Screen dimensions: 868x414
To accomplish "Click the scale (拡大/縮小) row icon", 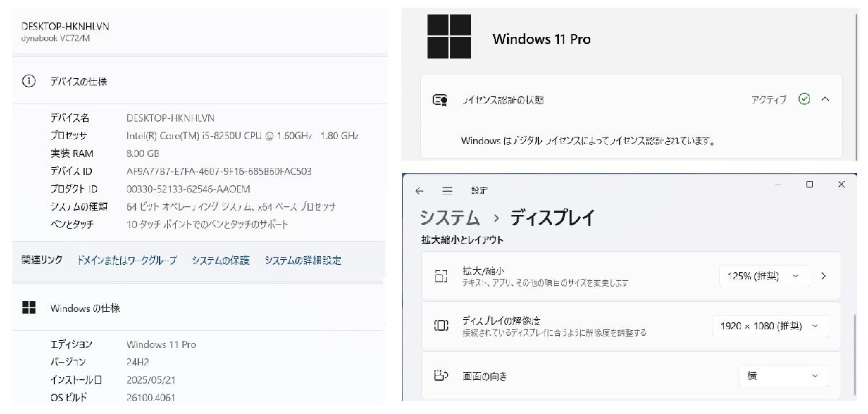I will click(x=441, y=276).
